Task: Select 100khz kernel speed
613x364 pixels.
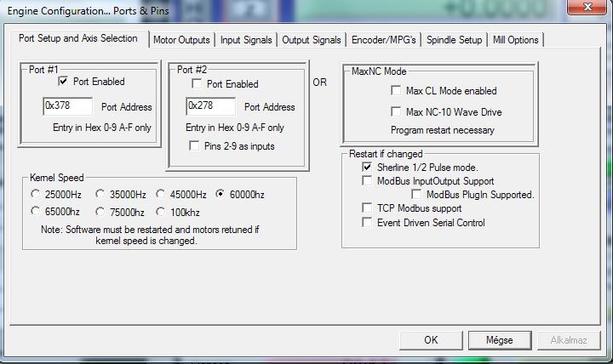Action: [160, 211]
